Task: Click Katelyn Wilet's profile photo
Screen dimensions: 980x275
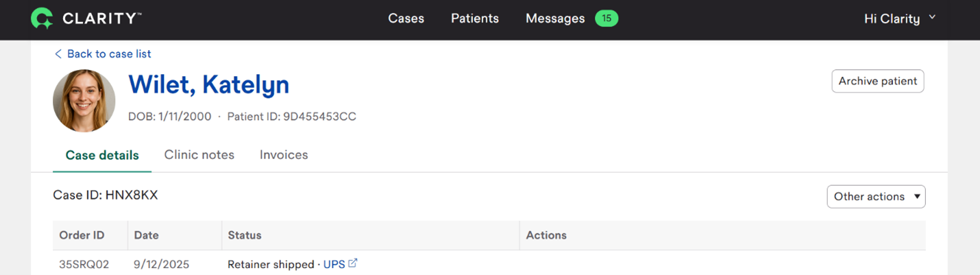Action: point(84,101)
